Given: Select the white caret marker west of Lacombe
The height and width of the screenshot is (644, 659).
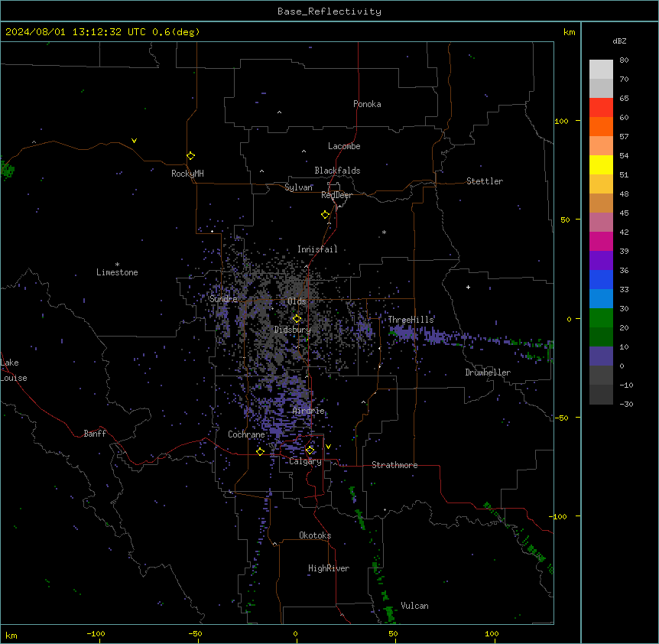Looking at the screenshot, I should [304, 151].
